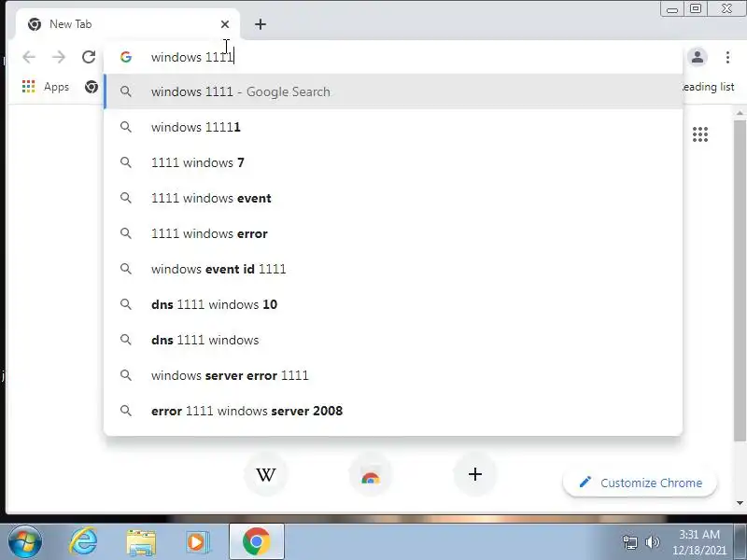Launch Internet Explorer from taskbar
This screenshot has height=560, width=747.
83,542
